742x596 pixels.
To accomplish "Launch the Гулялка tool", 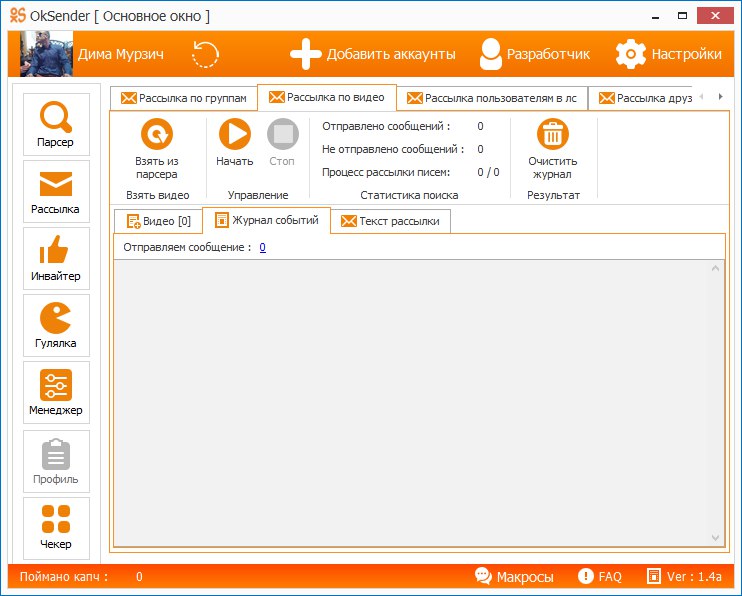I will click(56, 326).
